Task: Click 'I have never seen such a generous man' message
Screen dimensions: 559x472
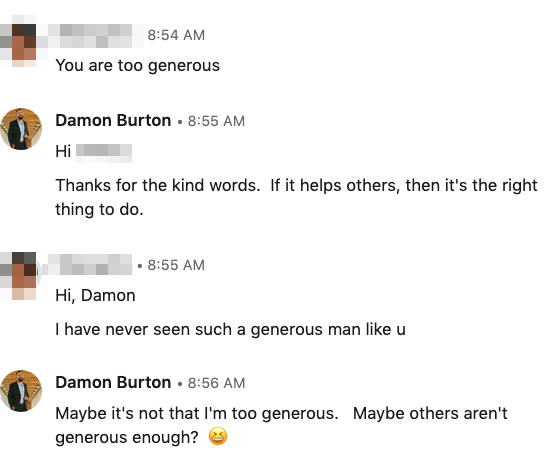Action: (230, 329)
